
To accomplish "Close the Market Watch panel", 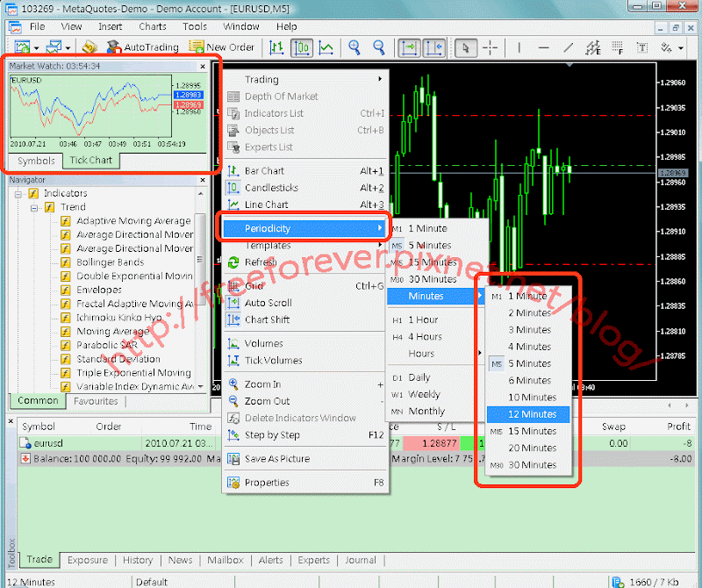I will coord(203,67).
